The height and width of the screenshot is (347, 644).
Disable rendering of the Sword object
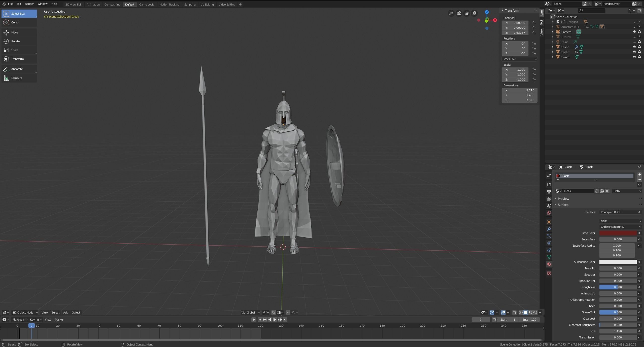pos(639,57)
